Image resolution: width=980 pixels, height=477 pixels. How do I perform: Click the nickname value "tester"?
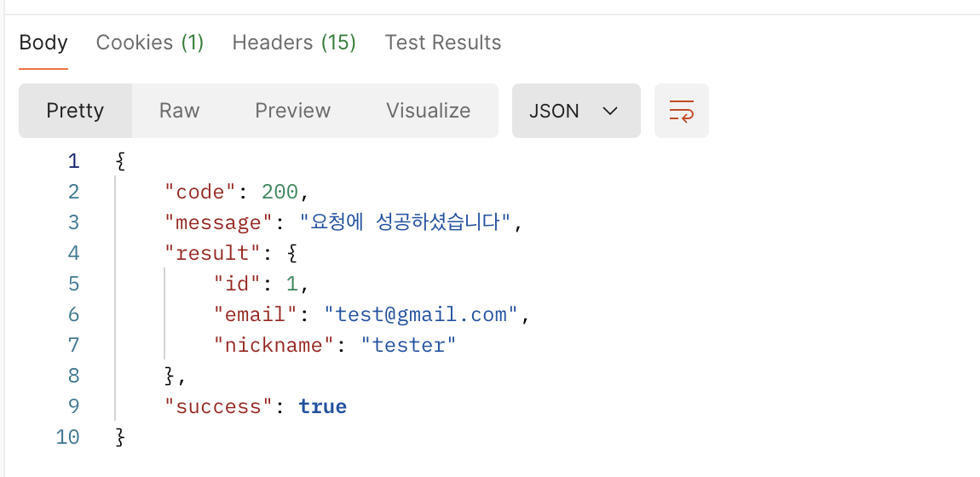click(409, 345)
